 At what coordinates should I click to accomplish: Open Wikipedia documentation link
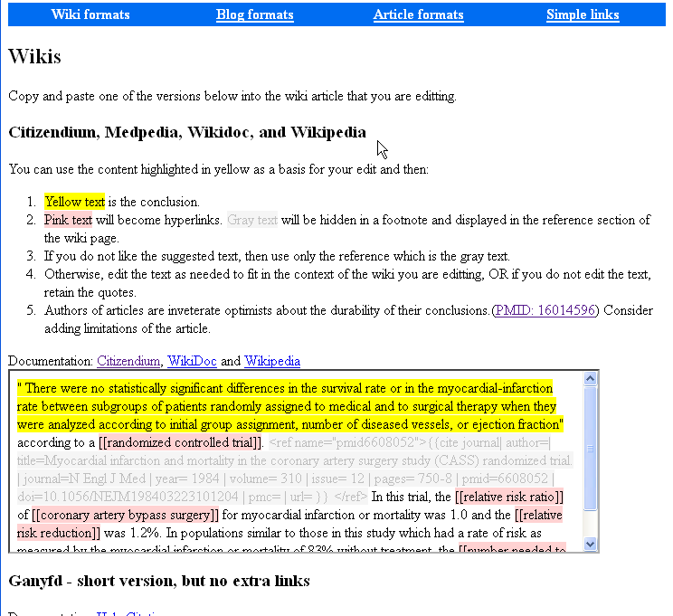click(x=272, y=361)
